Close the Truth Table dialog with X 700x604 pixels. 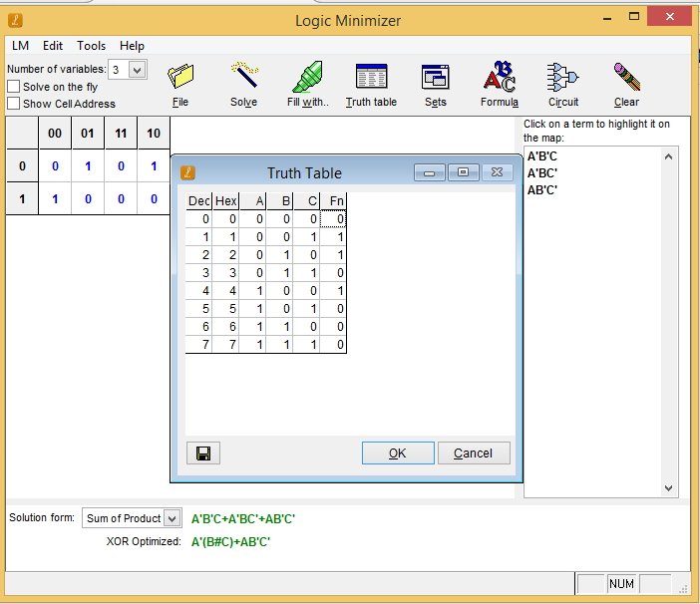point(497,172)
